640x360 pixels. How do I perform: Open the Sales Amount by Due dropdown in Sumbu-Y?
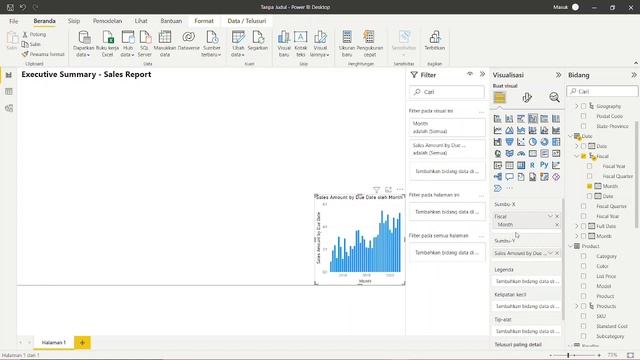[x=550, y=253]
